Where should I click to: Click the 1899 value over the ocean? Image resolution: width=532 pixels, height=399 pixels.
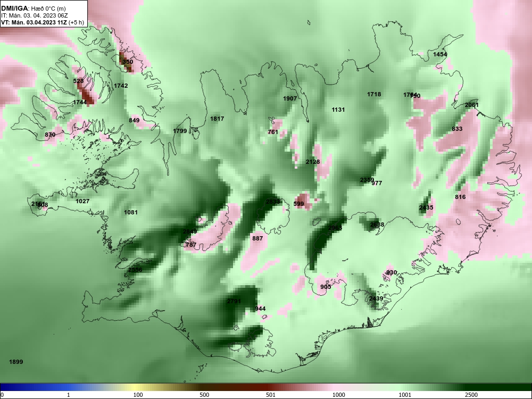tap(16, 362)
